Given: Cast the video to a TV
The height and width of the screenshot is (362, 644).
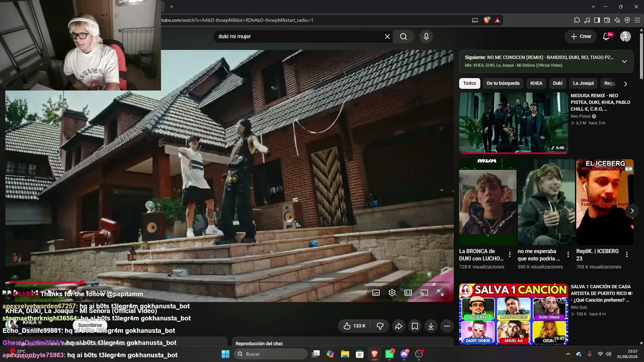Looking at the screenshot, I should click(424, 293).
